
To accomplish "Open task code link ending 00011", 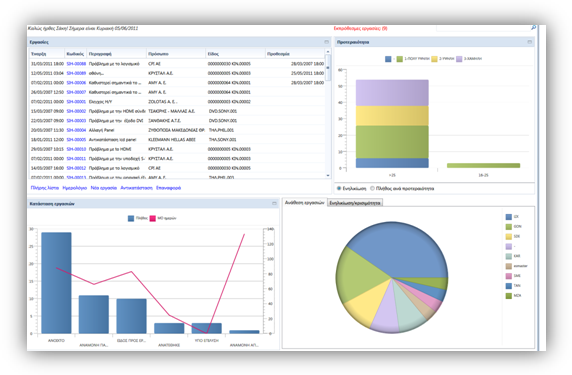I will (76, 159).
